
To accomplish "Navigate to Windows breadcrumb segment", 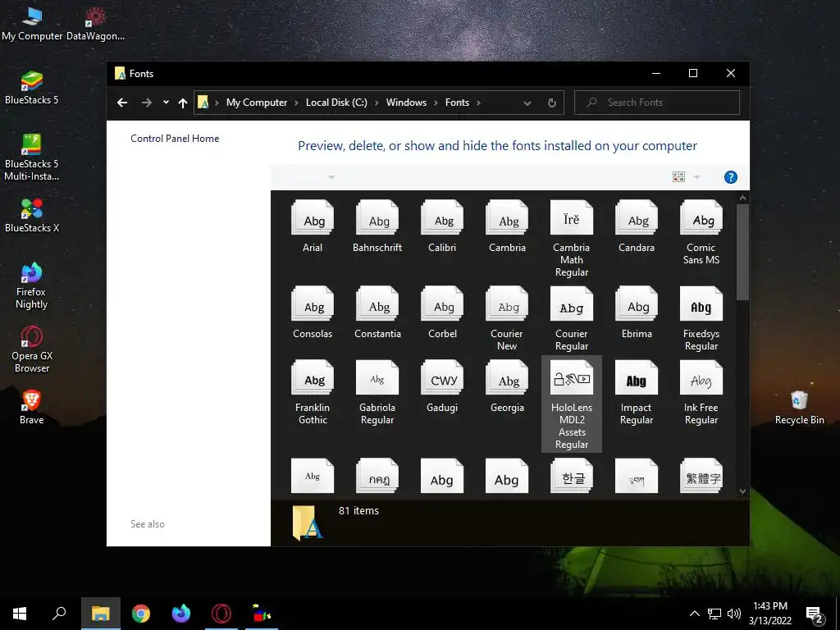I will point(406,103).
